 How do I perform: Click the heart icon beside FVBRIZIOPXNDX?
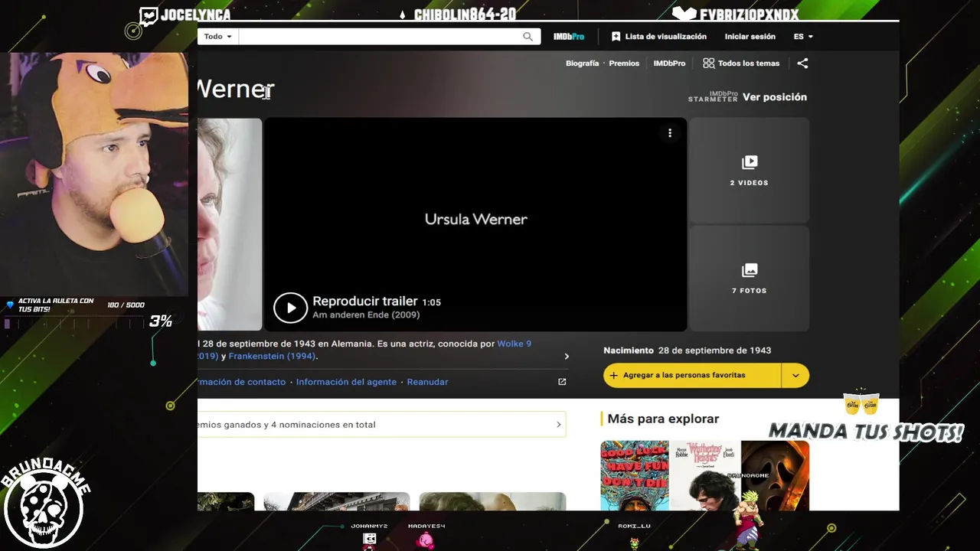[x=684, y=14]
